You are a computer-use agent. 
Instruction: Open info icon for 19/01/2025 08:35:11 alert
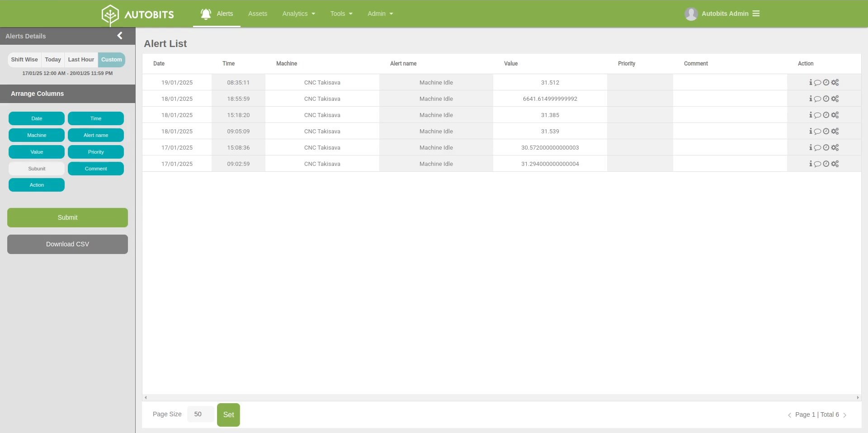[x=811, y=82]
